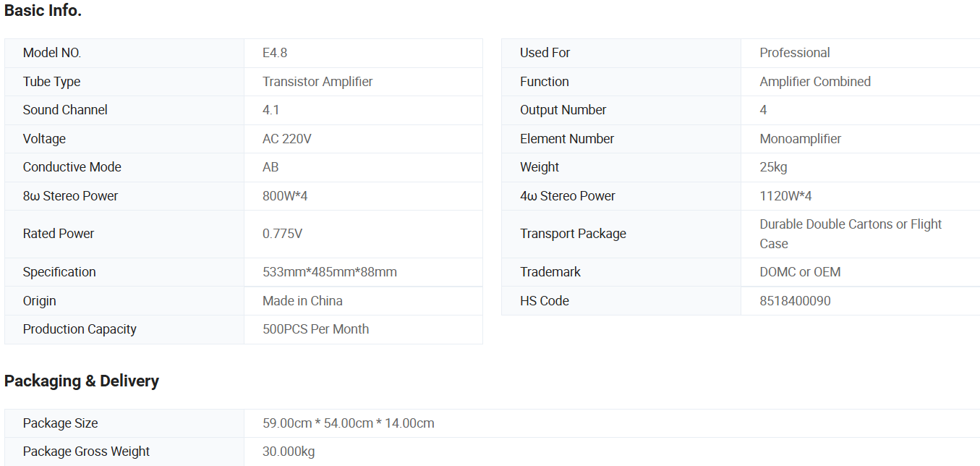The height and width of the screenshot is (466, 980).
Task: Select the 0.775V rated power value
Action: [283, 234]
